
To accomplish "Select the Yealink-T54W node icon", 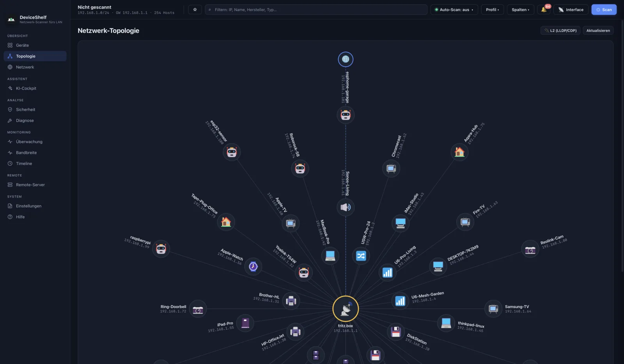I will point(304,272).
